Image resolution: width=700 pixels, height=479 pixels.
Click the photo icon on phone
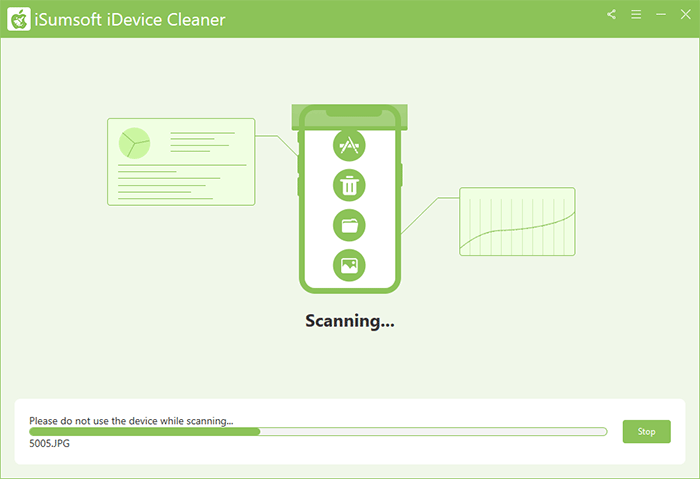pyautogui.click(x=349, y=265)
